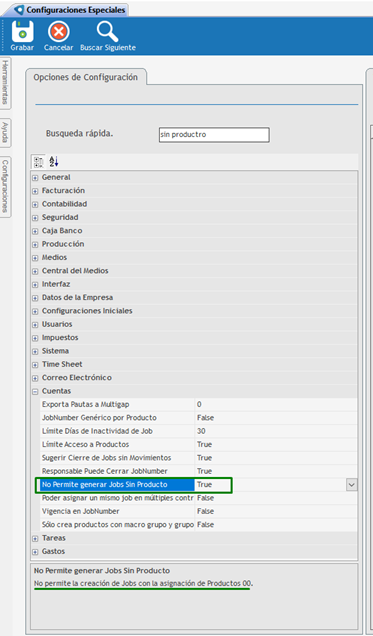The height and width of the screenshot is (636, 373).
Task: Click True value of Sugerir Cierre de Jobs
Action: [204, 458]
